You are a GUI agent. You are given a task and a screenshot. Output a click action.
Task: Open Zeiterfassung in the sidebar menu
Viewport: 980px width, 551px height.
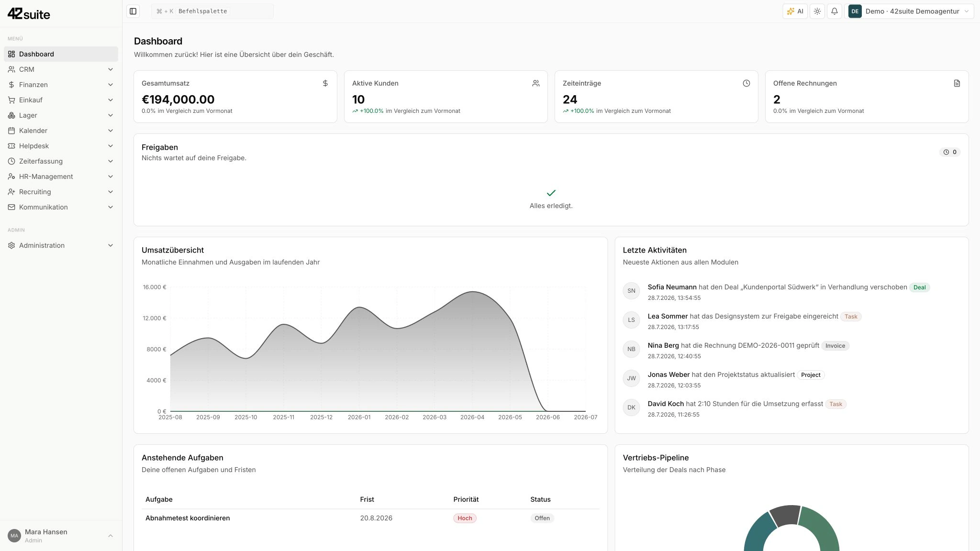(x=61, y=161)
